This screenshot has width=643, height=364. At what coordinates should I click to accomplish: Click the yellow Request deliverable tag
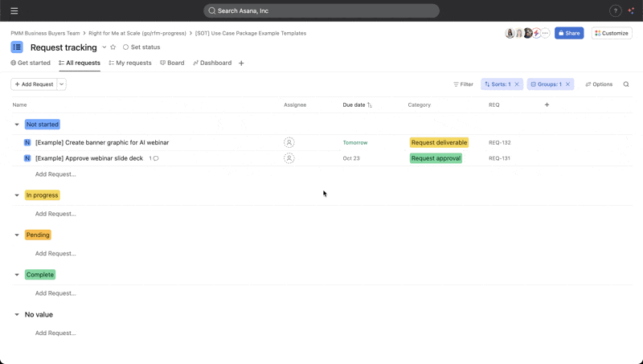click(x=439, y=142)
